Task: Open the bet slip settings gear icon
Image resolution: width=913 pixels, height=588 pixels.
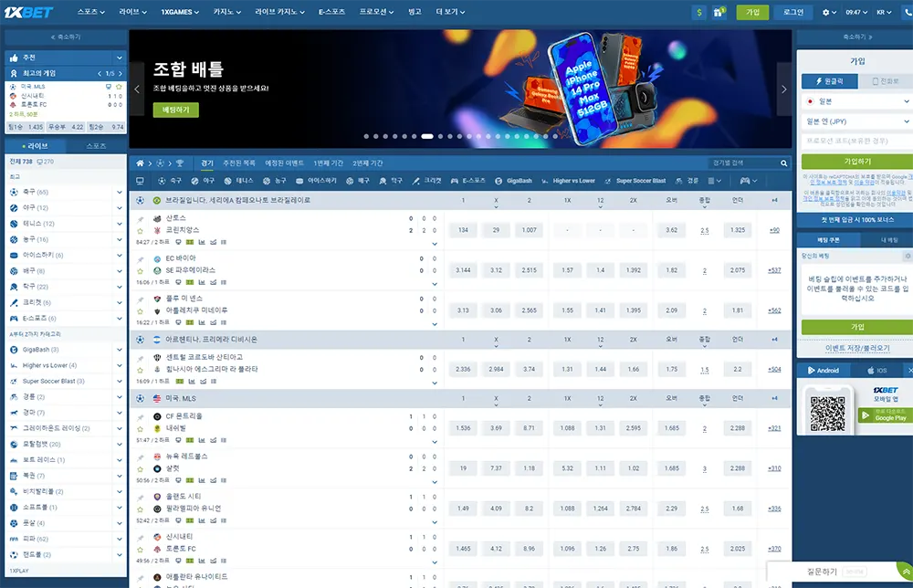Action: point(908,257)
